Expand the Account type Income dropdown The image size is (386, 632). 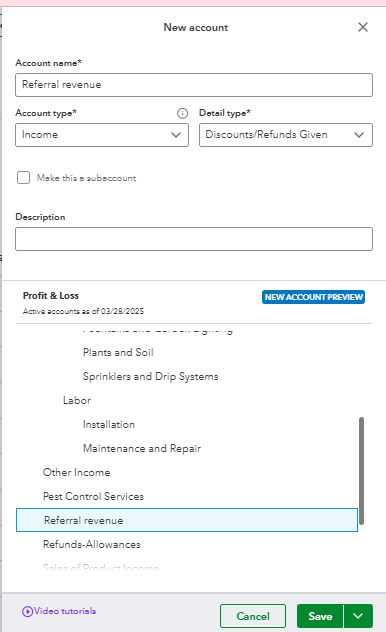(102, 135)
